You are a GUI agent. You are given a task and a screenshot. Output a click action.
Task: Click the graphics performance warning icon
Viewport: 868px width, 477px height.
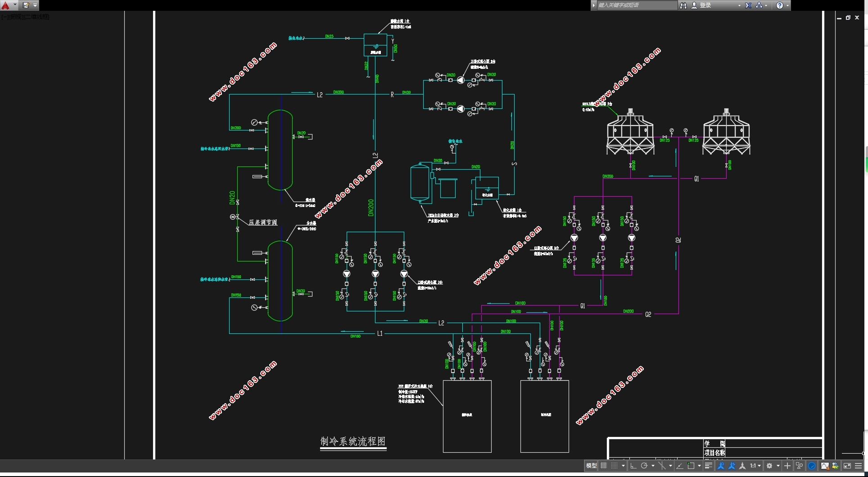click(x=825, y=466)
